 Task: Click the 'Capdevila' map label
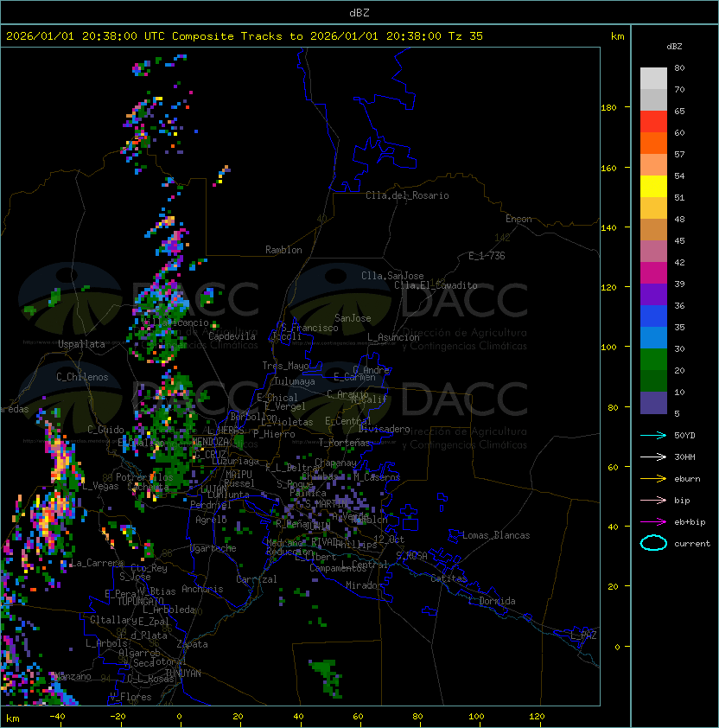pos(232,336)
